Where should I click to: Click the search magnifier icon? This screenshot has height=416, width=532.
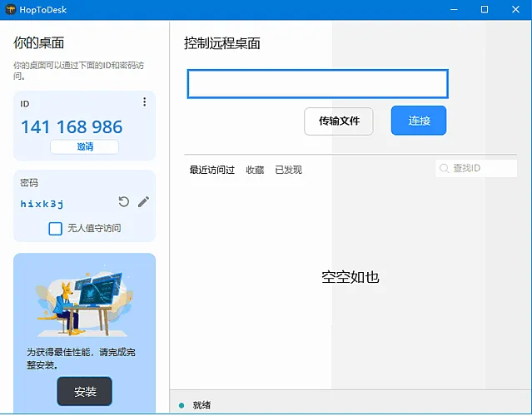click(444, 168)
